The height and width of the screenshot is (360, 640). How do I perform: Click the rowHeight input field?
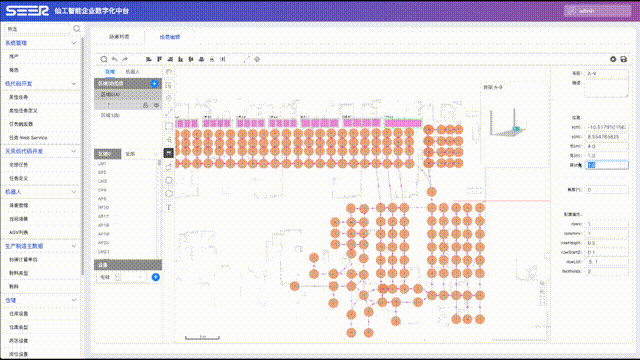click(607, 243)
